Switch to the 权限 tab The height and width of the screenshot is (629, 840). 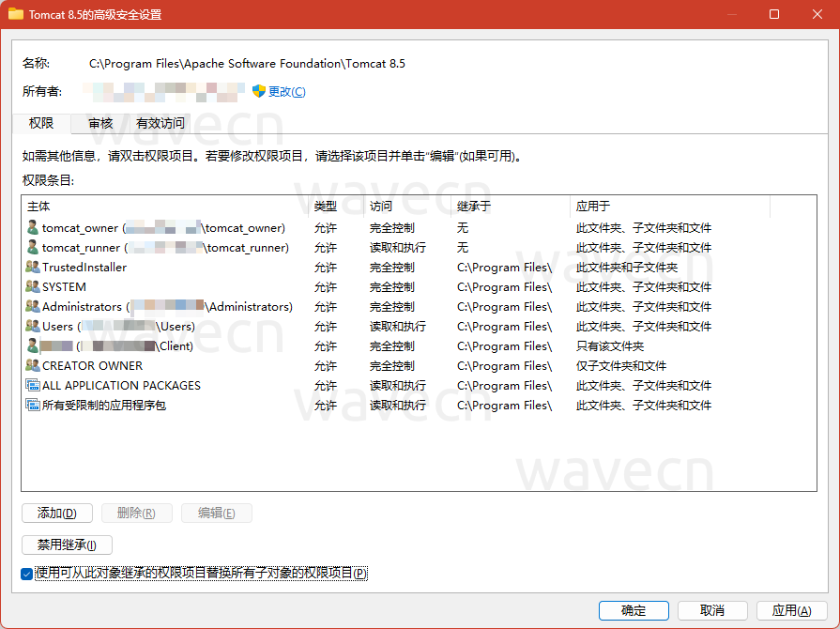click(x=41, y=123)
